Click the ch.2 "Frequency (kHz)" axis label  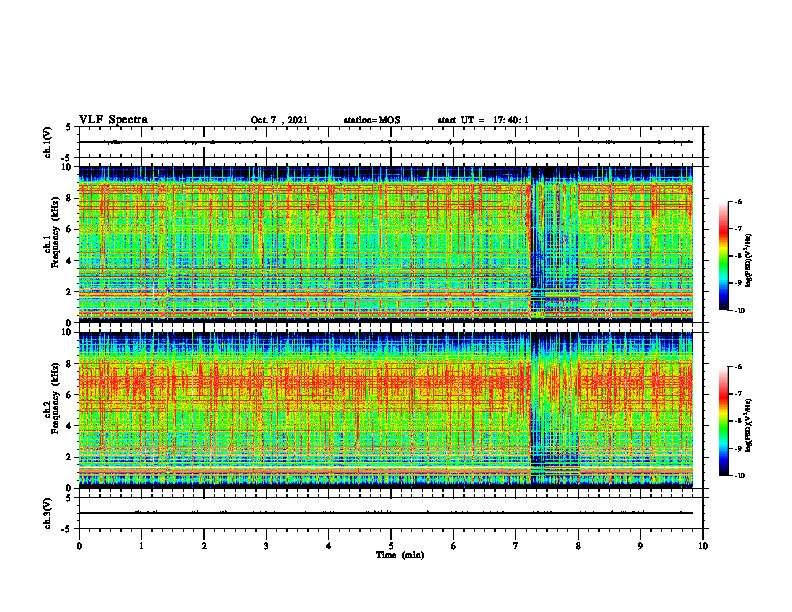pyautogui.click(x=55, y=398)
